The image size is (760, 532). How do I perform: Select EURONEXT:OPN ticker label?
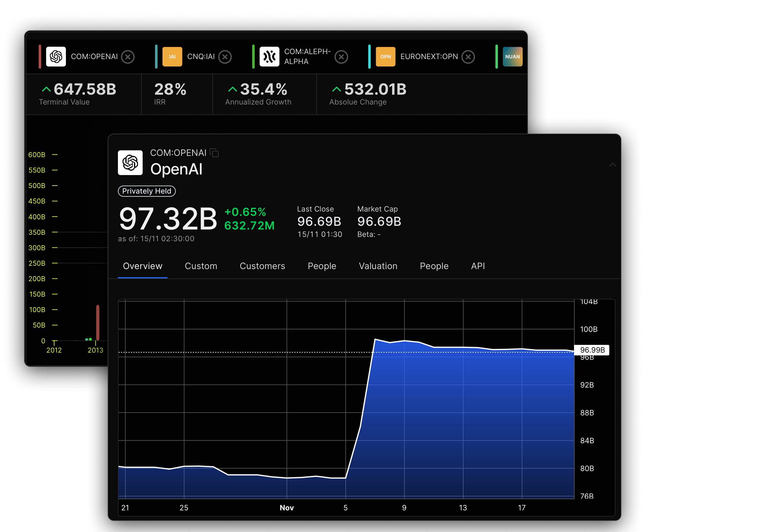[x=429, y=57]
